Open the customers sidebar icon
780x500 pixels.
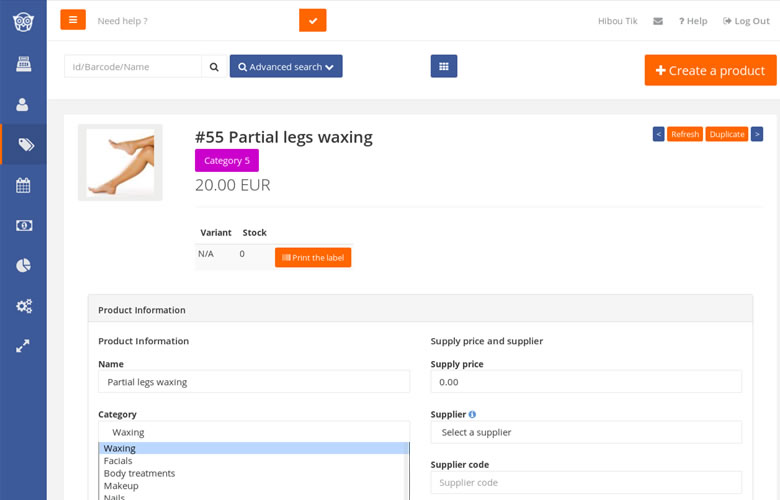[22, 104]
